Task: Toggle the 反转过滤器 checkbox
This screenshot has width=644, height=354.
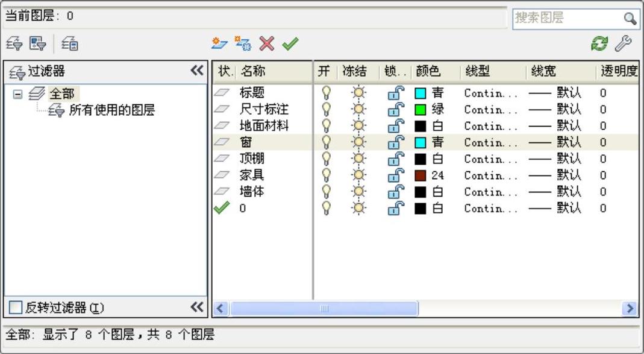Action: pyautogui.click(x=16, y=308)
